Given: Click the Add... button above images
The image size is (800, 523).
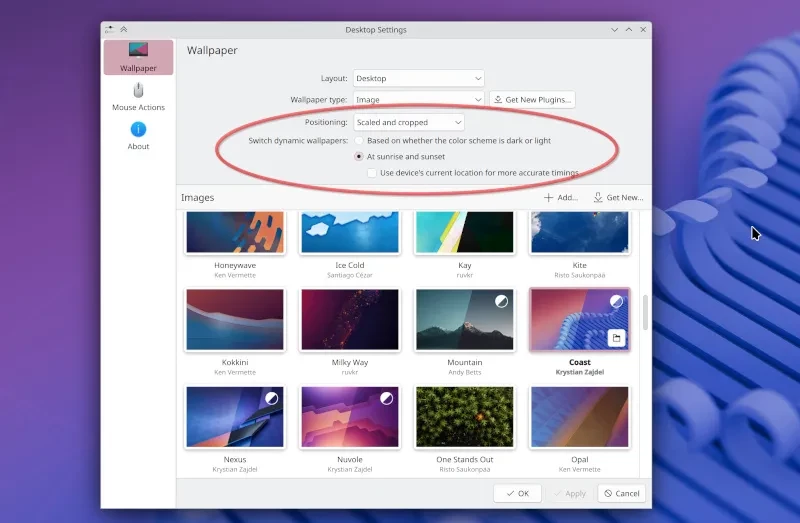Looking at the screenshot, I should 561,198.
